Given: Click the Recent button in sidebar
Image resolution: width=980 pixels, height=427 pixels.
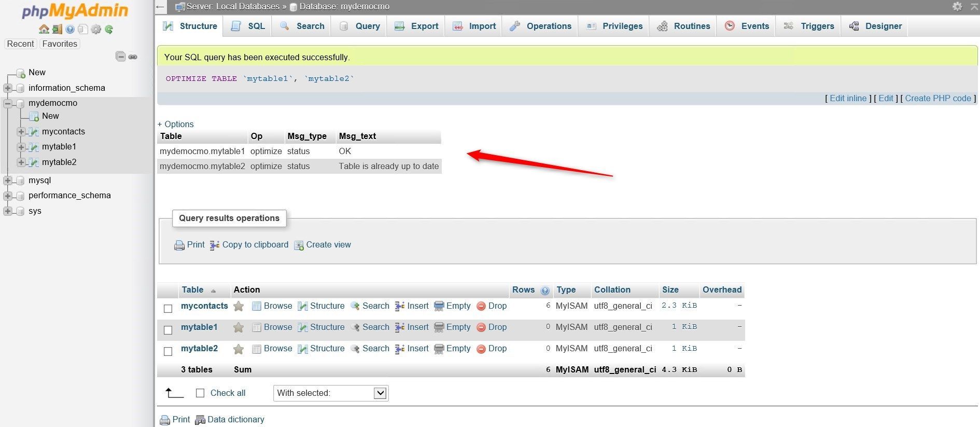Looking at the screenshot, I should tap(20, 44).
